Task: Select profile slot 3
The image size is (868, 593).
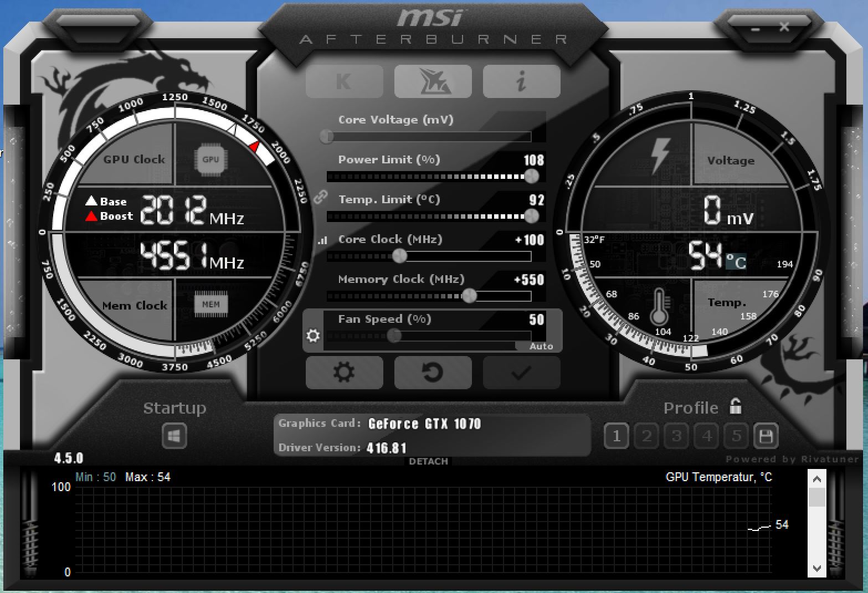Action: pos(676,436)
